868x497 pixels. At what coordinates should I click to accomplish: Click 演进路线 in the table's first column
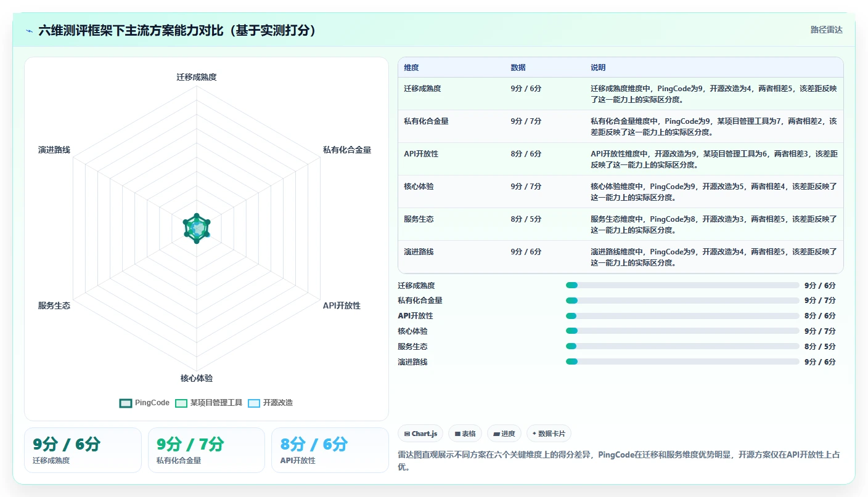tap(419, 252)
